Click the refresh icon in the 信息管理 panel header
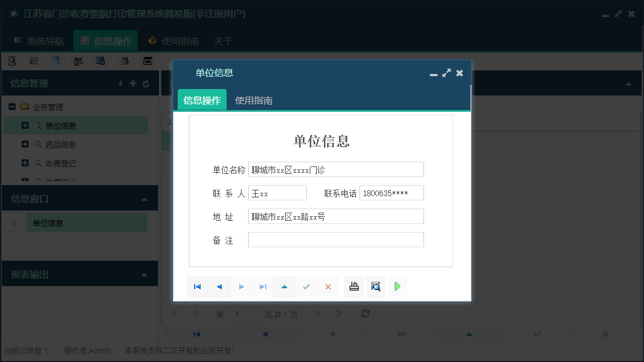Image resolution: width=644 pixels, height=362 pixels. 145,83
